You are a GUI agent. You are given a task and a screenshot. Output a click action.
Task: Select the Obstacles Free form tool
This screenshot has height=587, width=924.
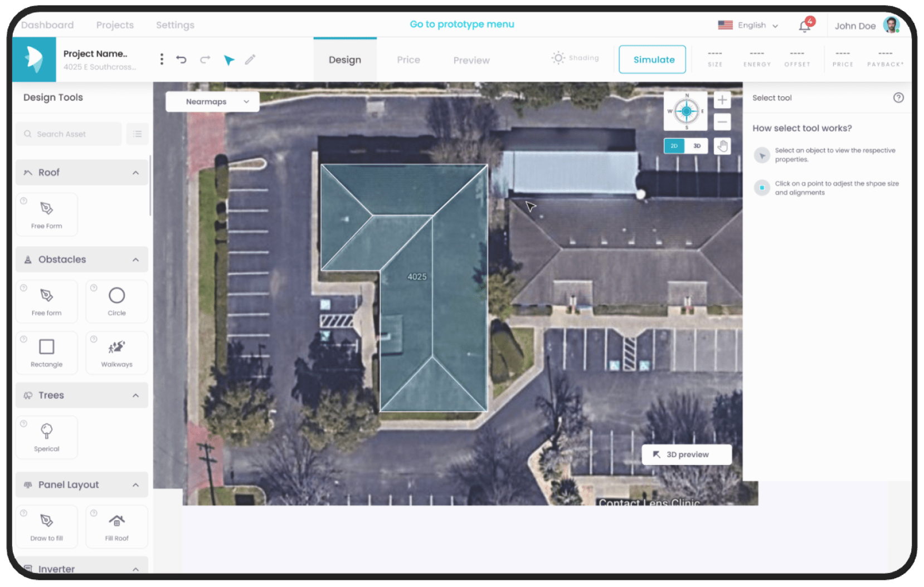coord(47,301)
